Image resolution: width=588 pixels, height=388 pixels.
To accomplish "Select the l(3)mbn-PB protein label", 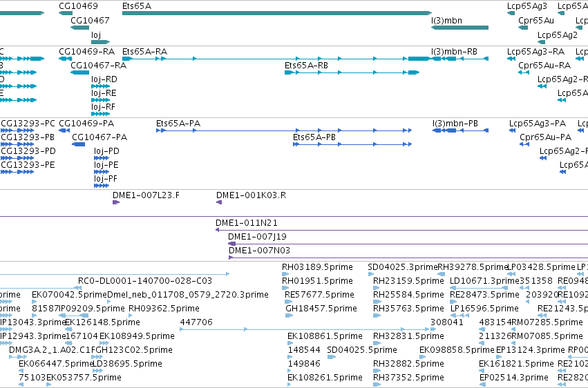I will point(455,123).
